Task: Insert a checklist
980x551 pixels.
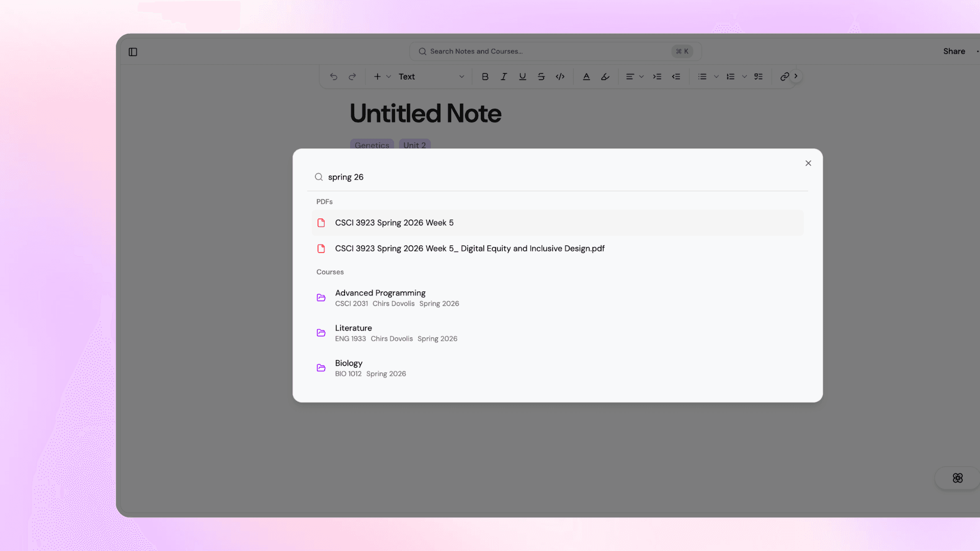Action: pos(758,77)
